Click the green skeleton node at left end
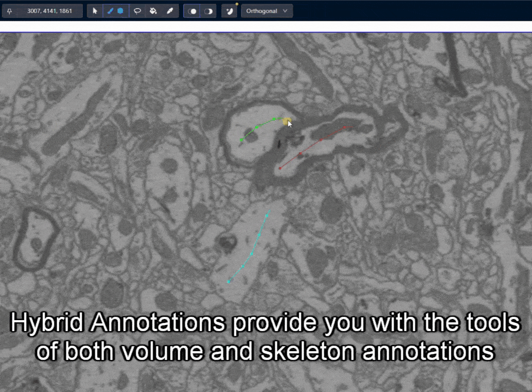 (241, 140)
